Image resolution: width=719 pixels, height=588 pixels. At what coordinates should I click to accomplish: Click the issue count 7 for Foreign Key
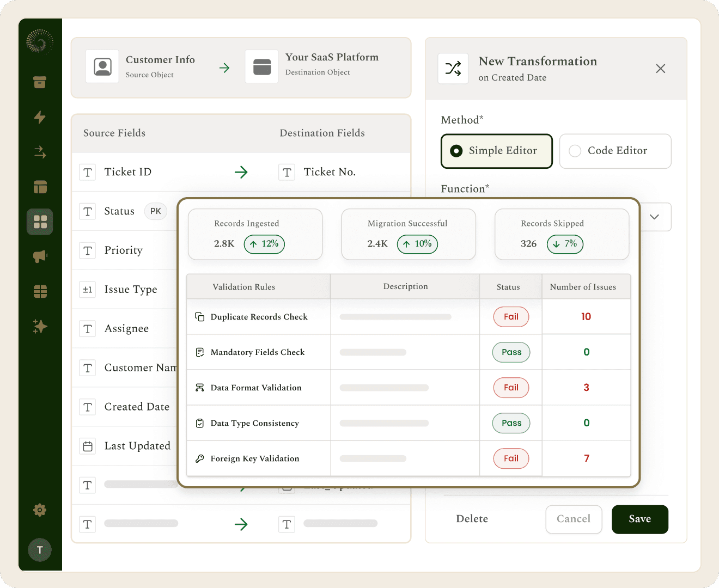pyautogui.click(x=587, y=458)
